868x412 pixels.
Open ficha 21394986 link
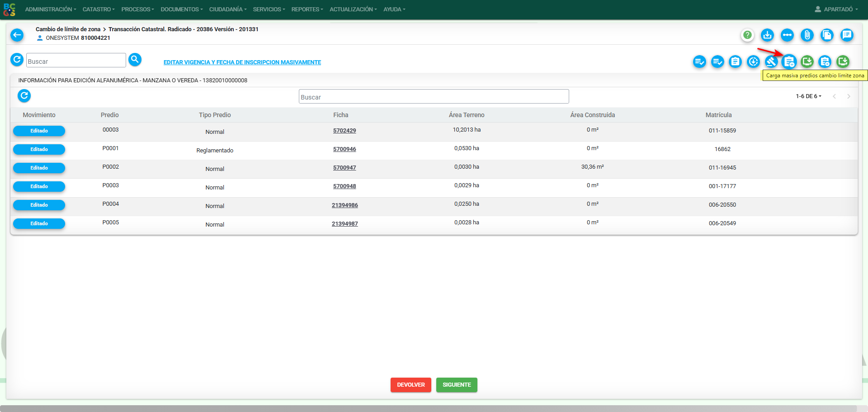pos(345,205)
